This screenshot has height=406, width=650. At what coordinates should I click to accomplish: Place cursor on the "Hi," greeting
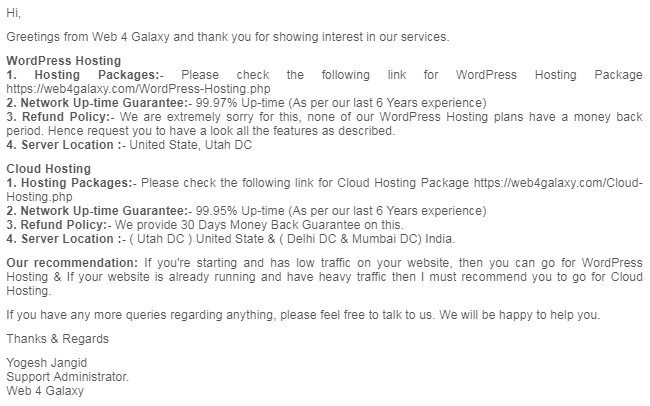pos(13,13)
